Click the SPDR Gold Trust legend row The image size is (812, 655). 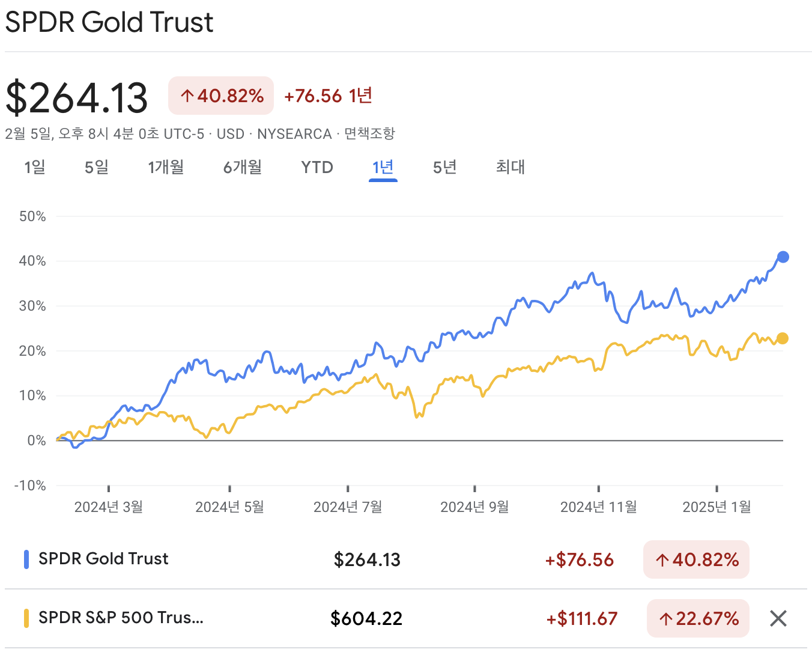(x=102, y=559)
